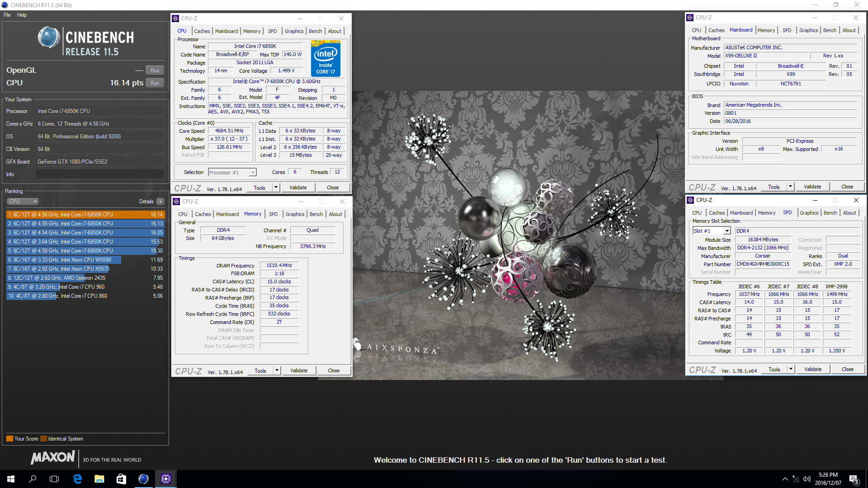Open Memory tab in the CPU-Z window showing the SPD tab
Screen dimensions: 868x488
(767, 213)
